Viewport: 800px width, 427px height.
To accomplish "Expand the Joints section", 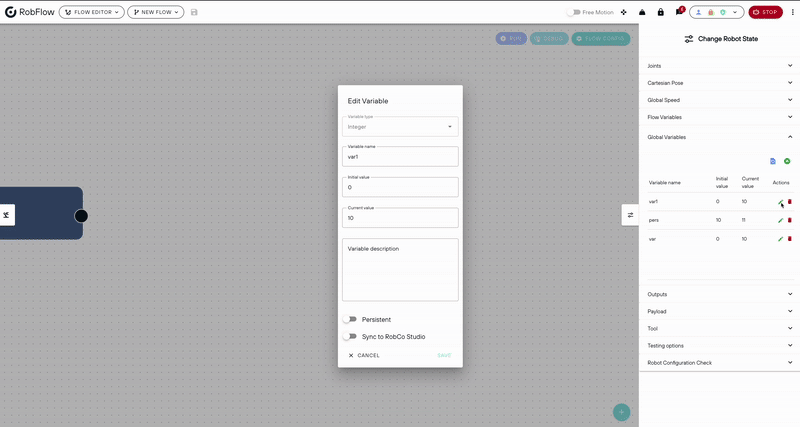I will (719, 66).
